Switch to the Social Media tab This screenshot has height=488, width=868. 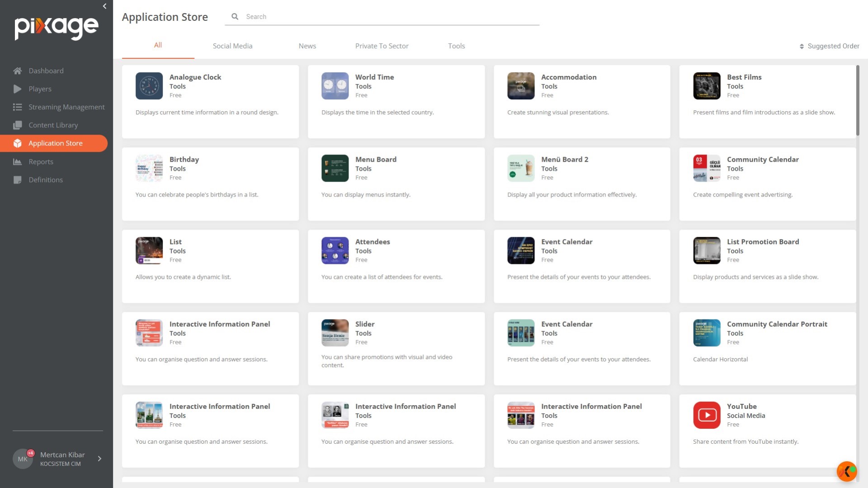click(x=232, y=46)
